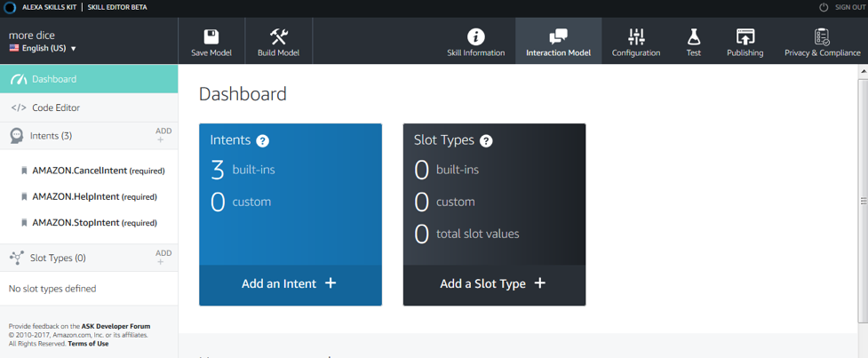Screen dimensions: 868x358
Task: Click the "more dice" skill name
Action: point(32,35)
